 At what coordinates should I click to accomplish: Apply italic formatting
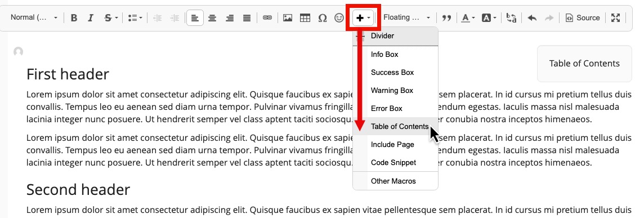click(91, 18)
